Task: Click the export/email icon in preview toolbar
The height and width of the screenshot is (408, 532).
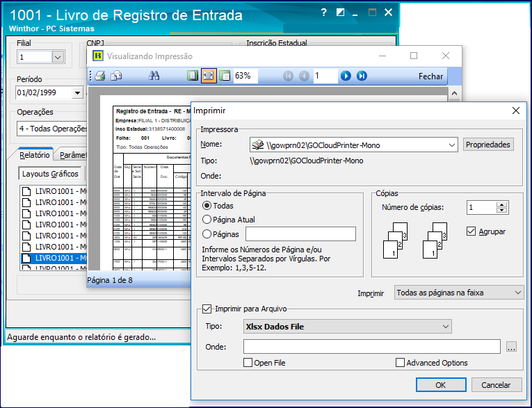Action: point(116,76)
